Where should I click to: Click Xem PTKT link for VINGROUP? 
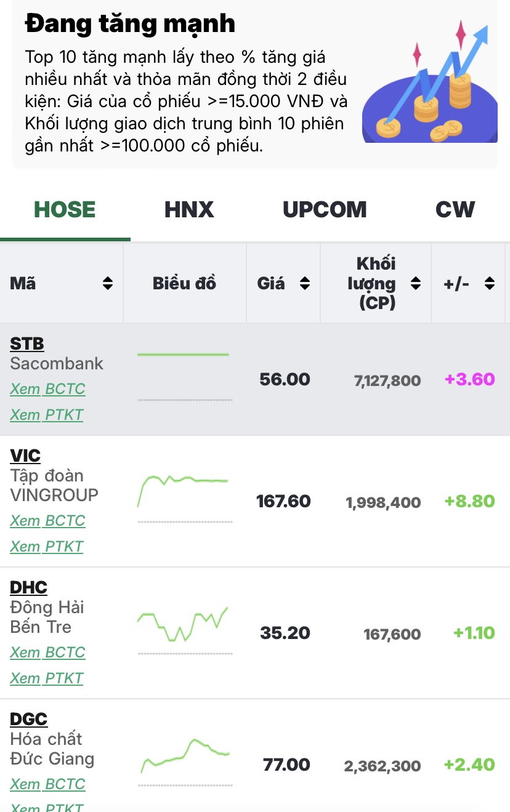[46, 547]
